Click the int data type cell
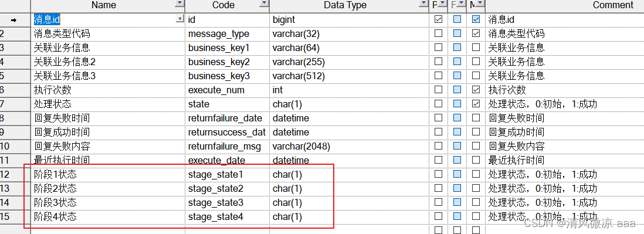Image resolution: width=644 pixels, height=234 pixels. click(x=349, y=90)
